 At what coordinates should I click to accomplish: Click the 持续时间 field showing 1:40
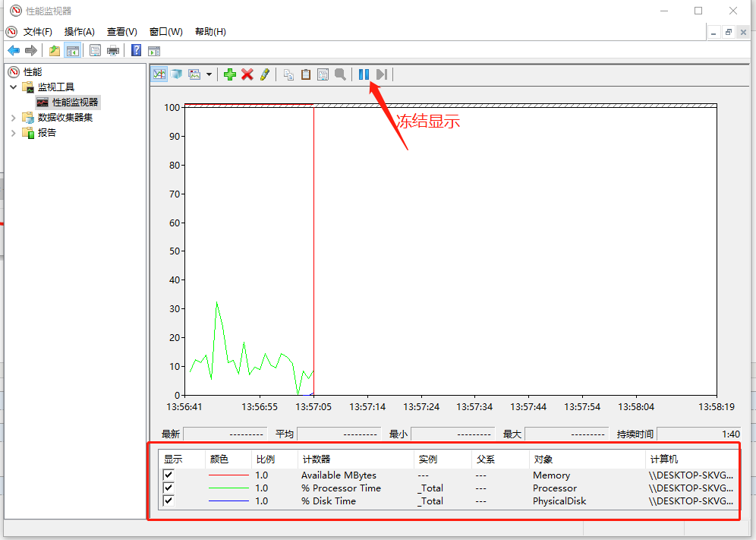(700, 434)
